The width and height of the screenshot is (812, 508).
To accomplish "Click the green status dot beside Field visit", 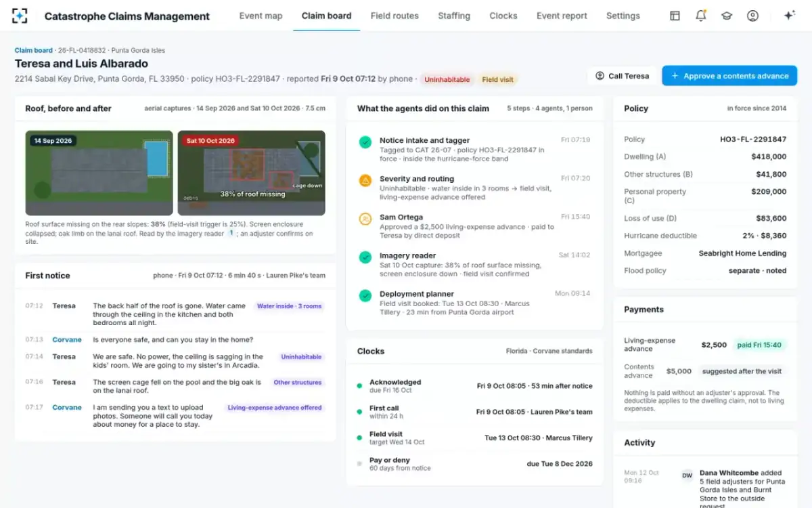I will coord(359,438).
